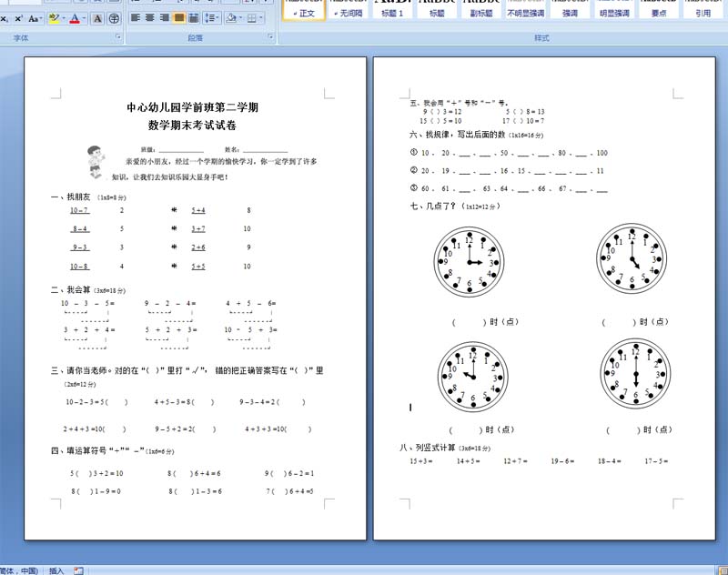Click document title 中心幼儿园学前班第二学期
Viewport: 728px width, 575px height.
click(193, 107)
